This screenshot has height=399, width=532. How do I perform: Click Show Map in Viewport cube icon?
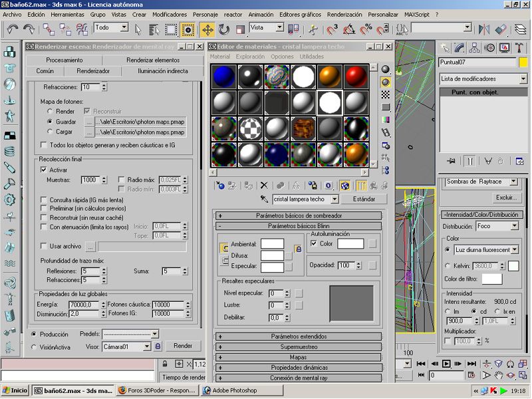point(345,186)
